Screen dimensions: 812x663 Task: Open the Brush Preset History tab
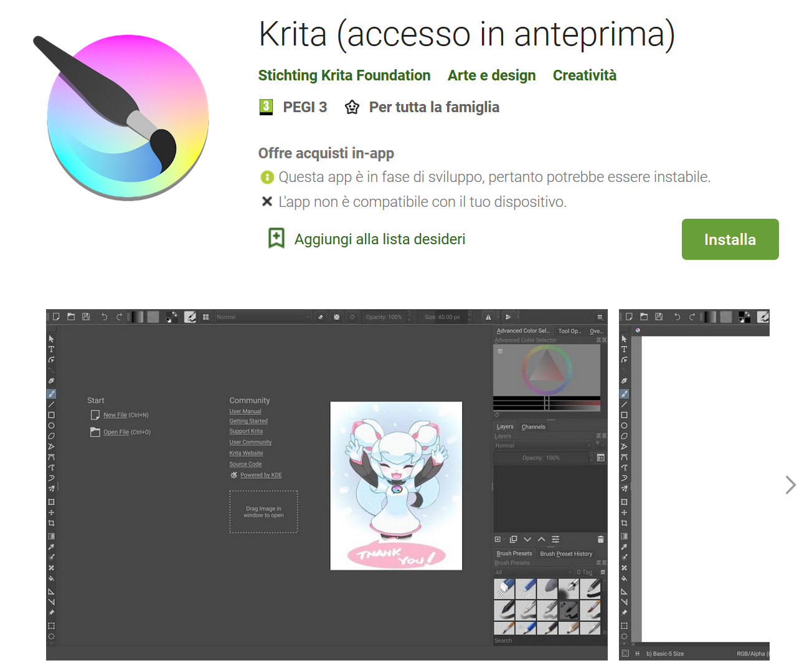click(x=565, y=553)
